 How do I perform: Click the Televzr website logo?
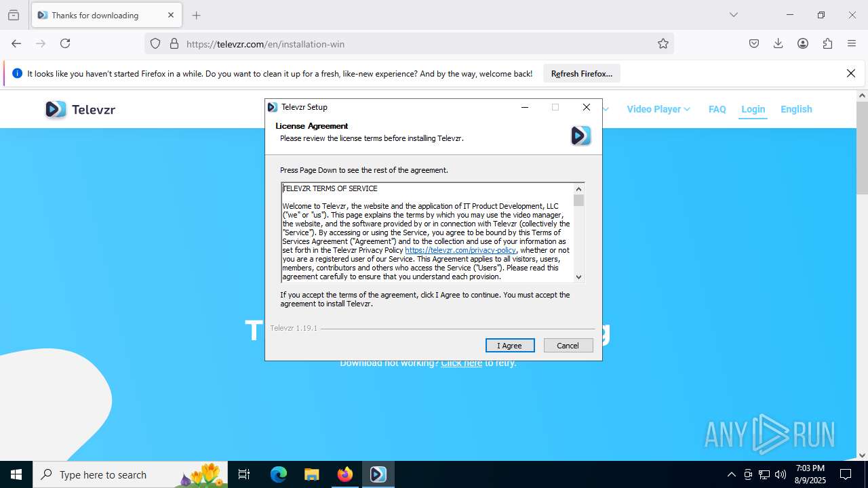coord(80,109)
